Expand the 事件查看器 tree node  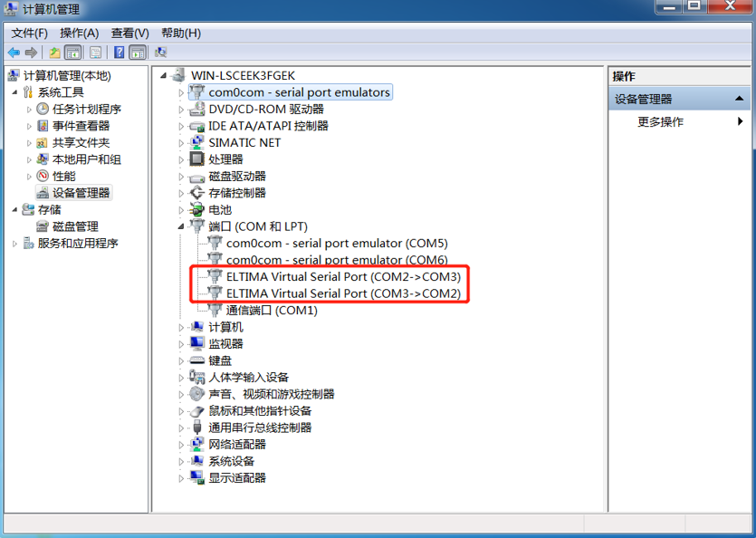[29, 126]
